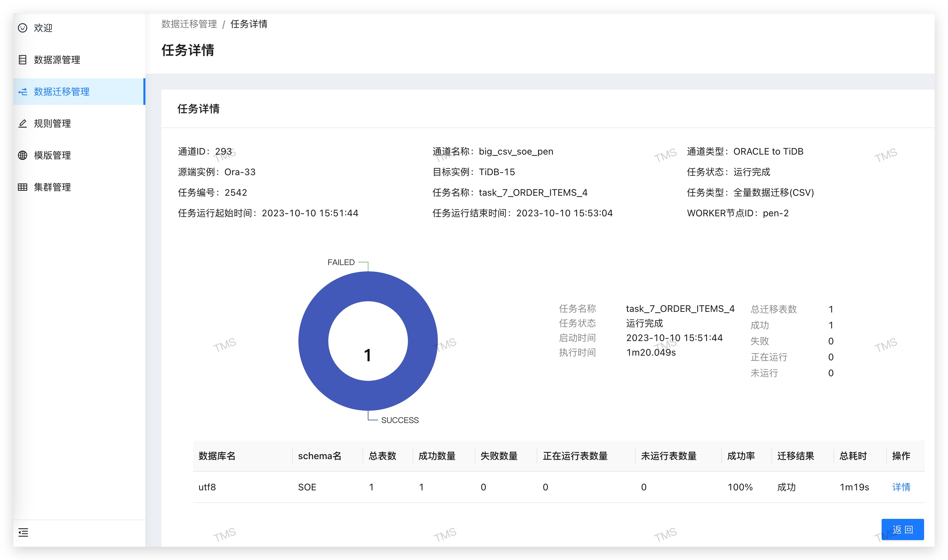Screen dimensions: 948x560
Task: Select the 任务详情 breadcrumb item
Action: pos(250,24)
